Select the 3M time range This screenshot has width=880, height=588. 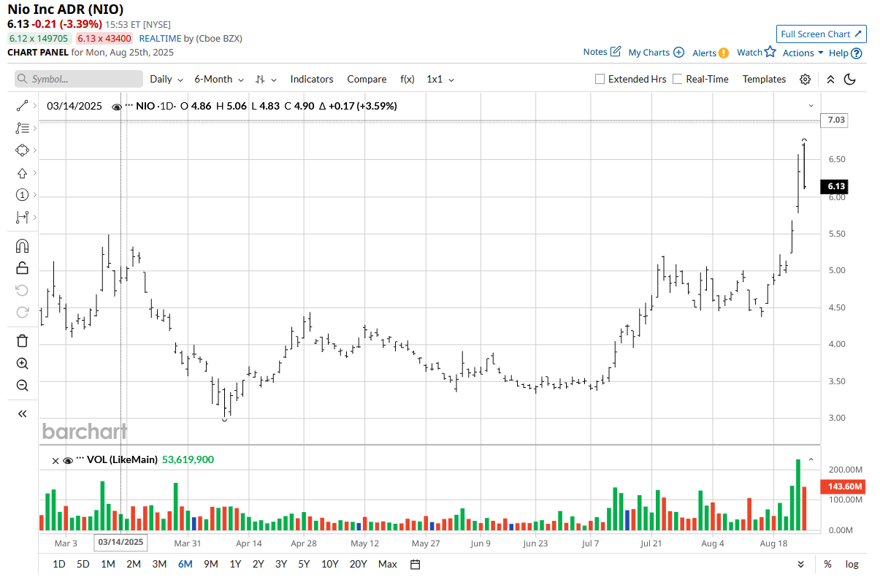(x=159, y=564)
